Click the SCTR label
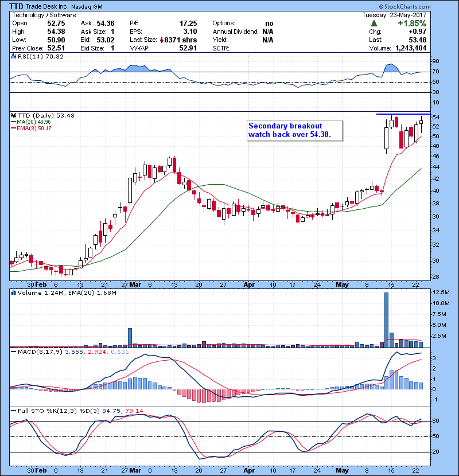 [x=221, y=48]
